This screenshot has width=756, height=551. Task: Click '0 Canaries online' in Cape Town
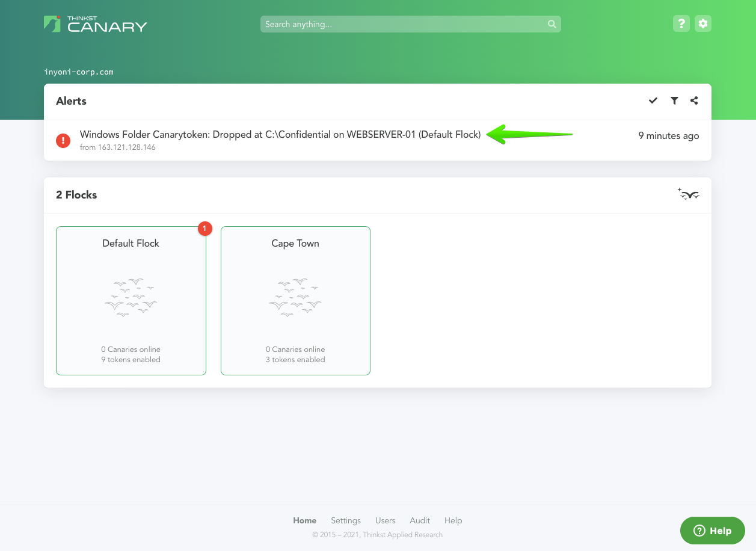tap(295, 349)
